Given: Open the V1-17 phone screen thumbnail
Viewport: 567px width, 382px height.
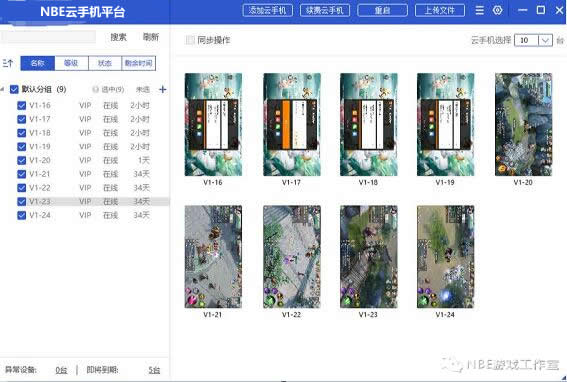Looking at the screenshot, I should 292,124.
